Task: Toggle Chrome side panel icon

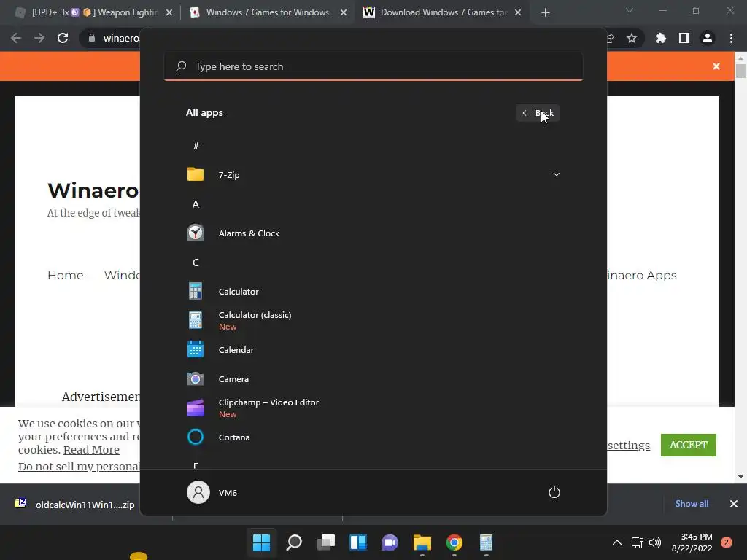Action: point(684,38)
